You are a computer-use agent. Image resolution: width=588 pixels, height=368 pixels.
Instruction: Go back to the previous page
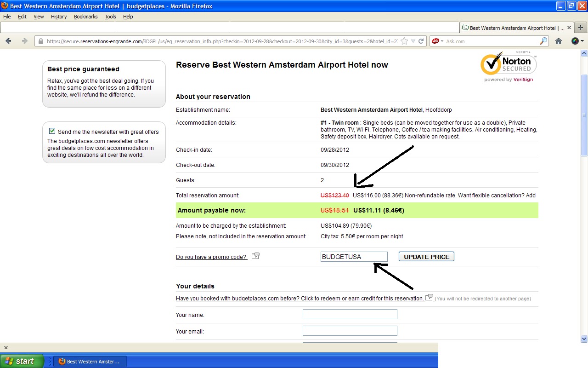(x=8, y=41)
